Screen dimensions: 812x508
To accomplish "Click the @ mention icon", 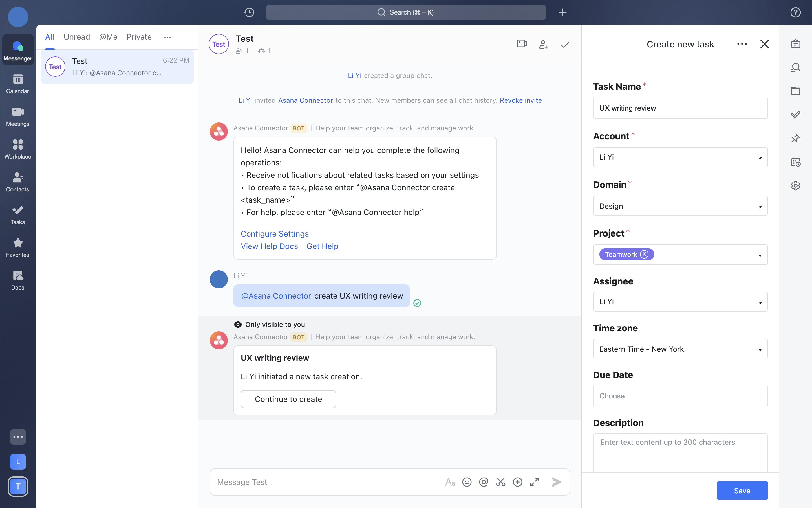I will pyautogui.click(x=484, y=482).
